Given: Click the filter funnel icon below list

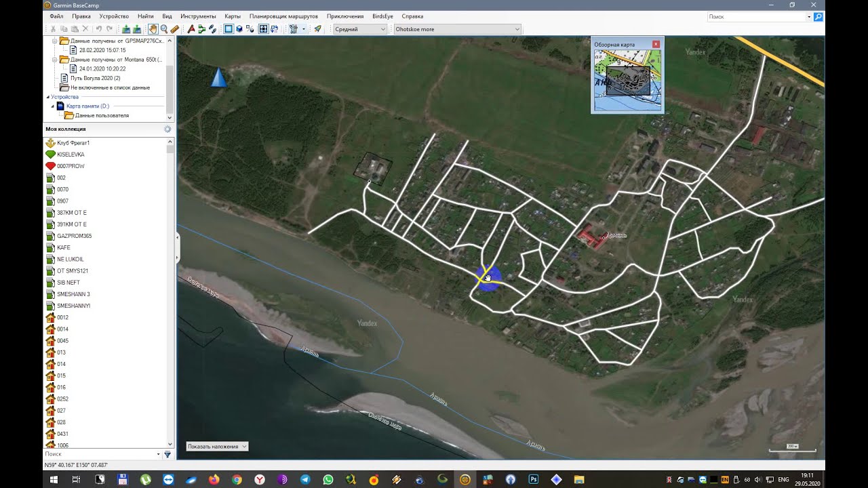Looking at the screenshot, I should tap(167, 454).
